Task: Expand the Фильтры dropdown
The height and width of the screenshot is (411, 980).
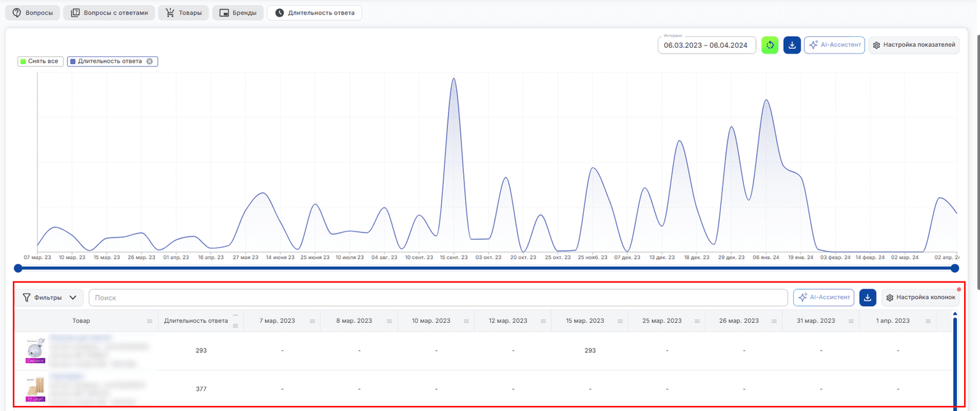Action: tap(50, 297)
